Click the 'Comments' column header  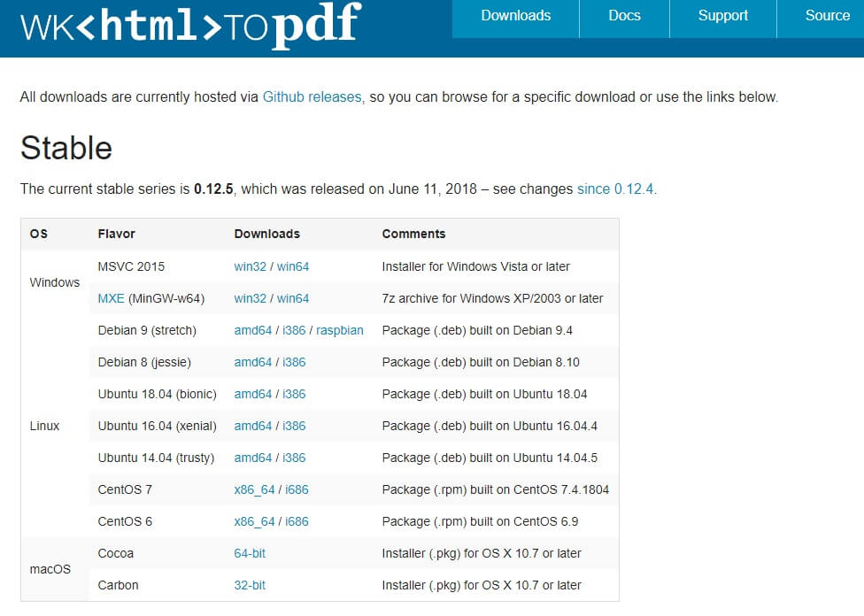[413, 235]
